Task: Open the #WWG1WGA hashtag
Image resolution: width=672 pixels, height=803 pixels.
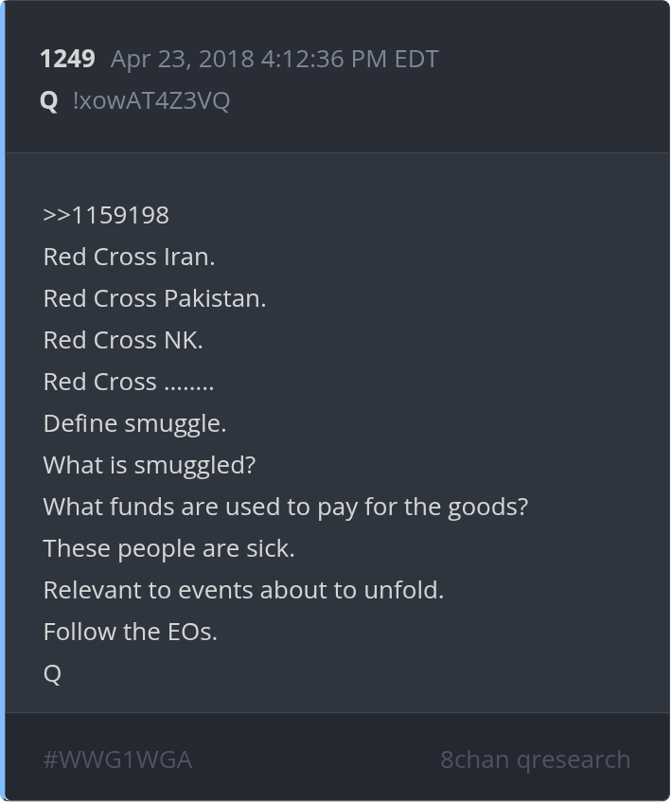Action: [x=117, y=759]
